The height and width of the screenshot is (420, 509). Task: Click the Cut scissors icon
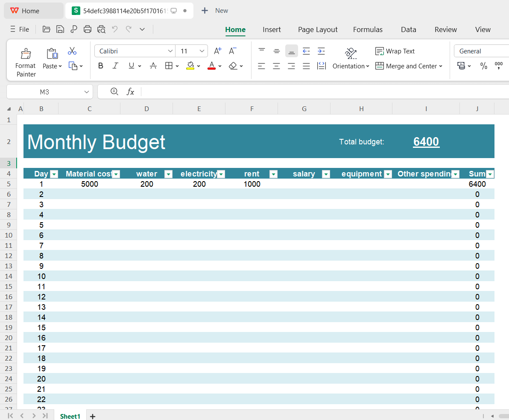(x=72, y=51)
